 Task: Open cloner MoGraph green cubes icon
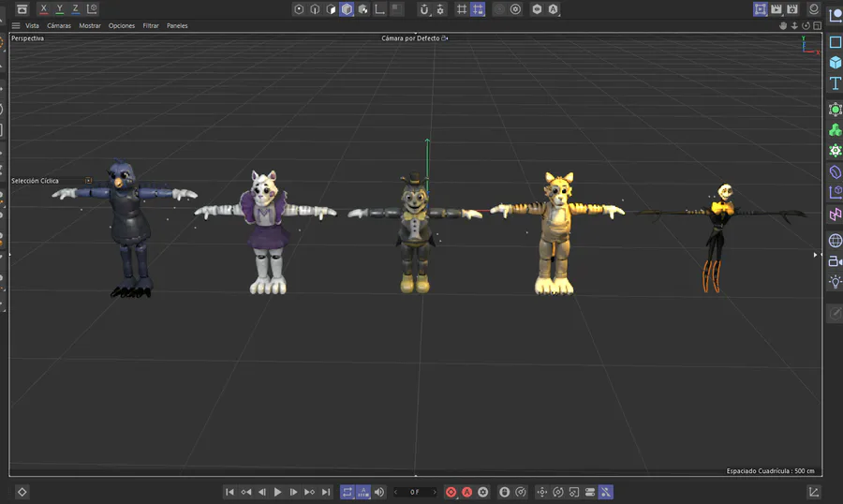pos(835,130)
